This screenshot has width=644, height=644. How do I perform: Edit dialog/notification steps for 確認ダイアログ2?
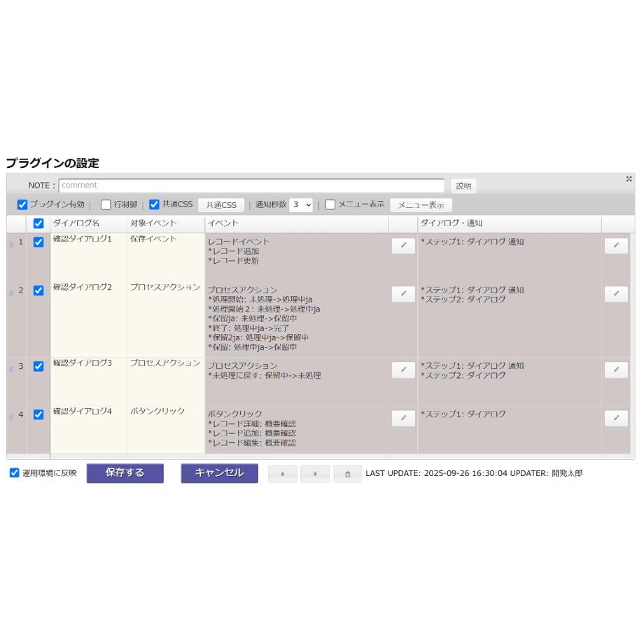coord(616,294)
